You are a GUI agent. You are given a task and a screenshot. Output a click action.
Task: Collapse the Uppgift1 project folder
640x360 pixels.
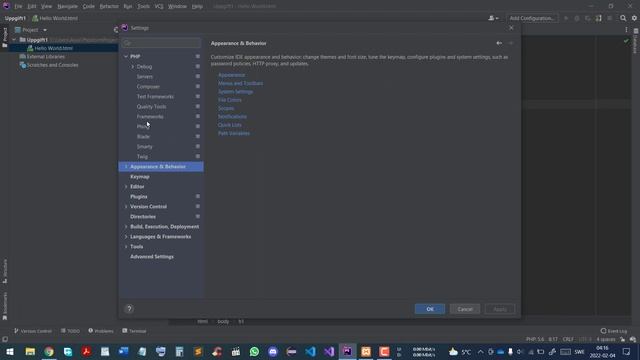tap(14, 40)
